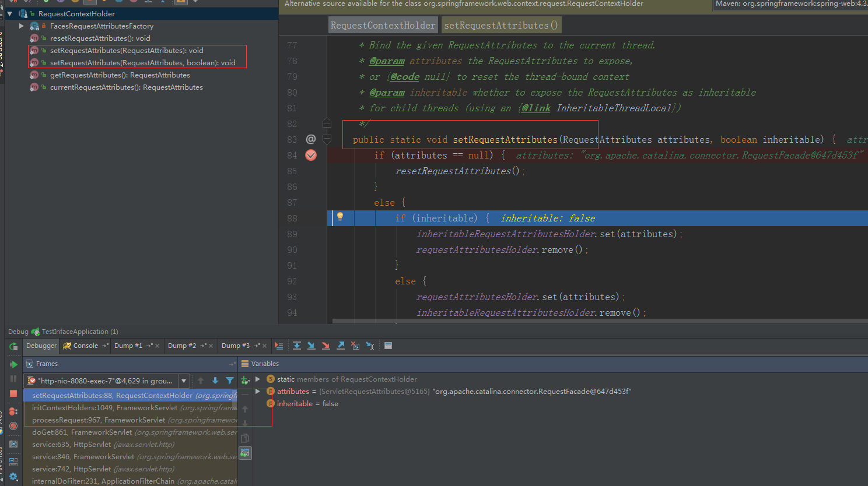The height and width of the screenshot is (486, 868).
Task: Select inheritable = false variable
Action: (307, 404)
